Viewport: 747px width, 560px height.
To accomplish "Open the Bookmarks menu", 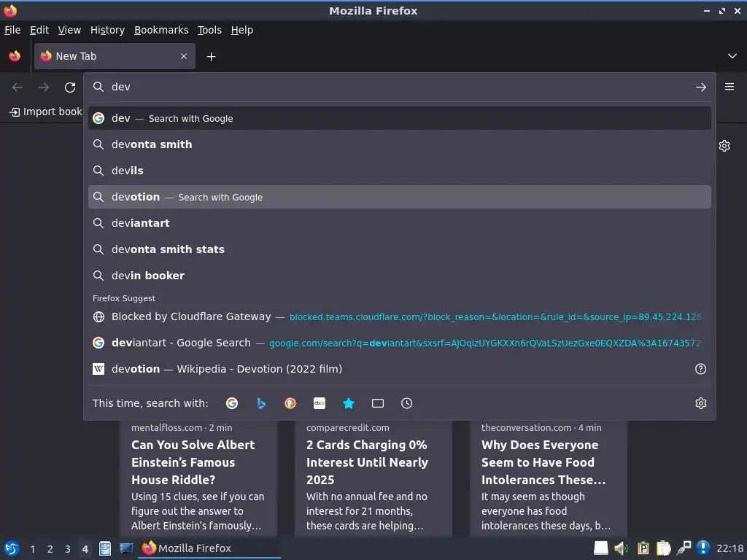I will [161, 30].
